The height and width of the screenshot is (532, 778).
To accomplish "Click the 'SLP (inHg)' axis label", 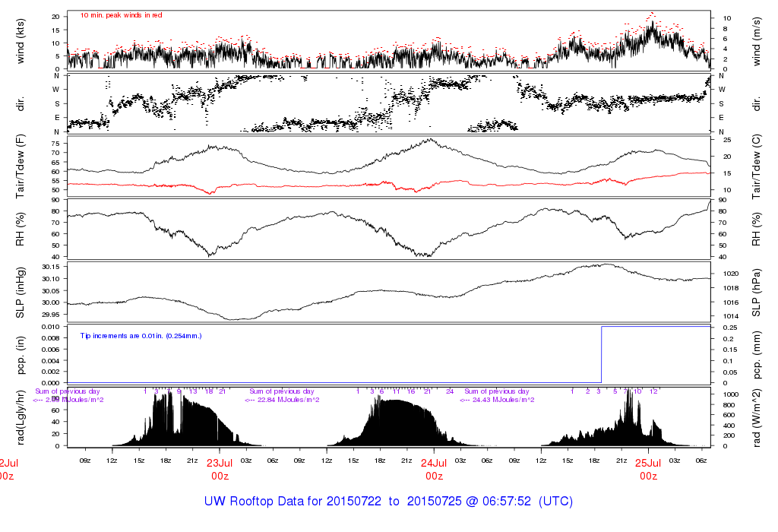I will tap(21, 293).
